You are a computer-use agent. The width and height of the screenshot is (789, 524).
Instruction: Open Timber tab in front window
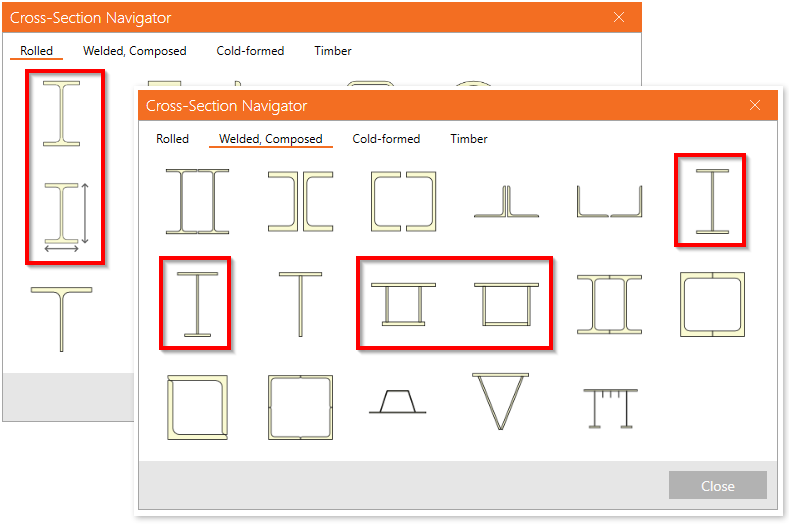pos(468,139)
